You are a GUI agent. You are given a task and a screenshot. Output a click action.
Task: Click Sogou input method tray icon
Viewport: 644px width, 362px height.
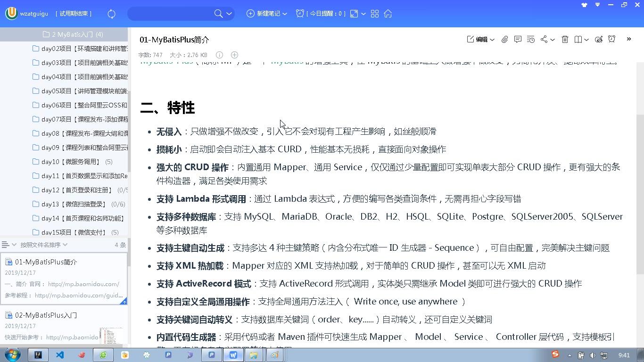click(x=555, y=354)
